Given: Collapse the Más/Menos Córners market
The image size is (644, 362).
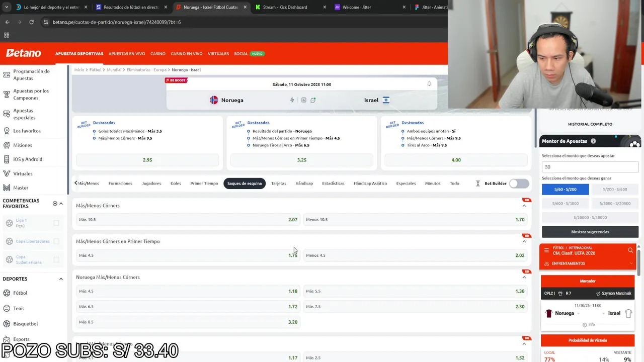Looking at the screenshot, I should pos(524,206).
